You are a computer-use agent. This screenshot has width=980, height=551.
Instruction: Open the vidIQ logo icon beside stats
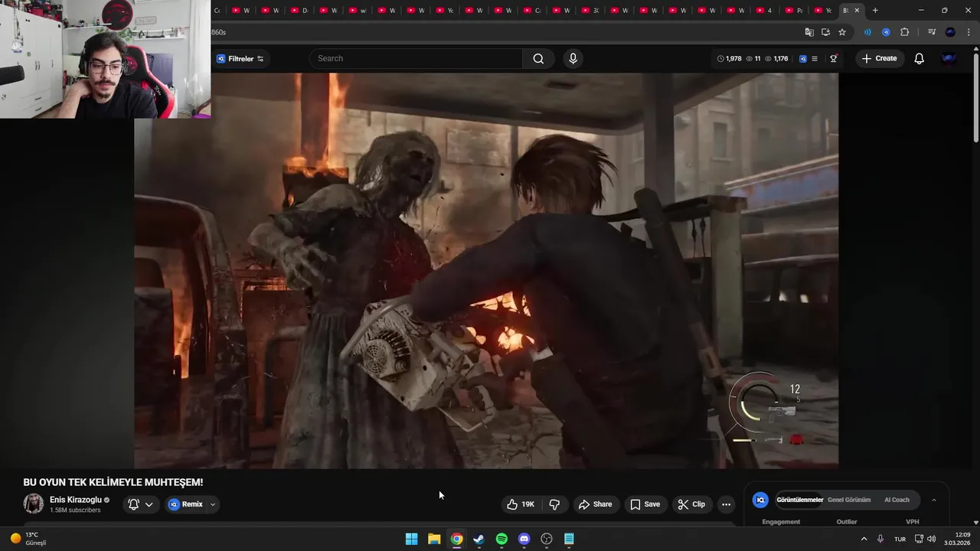tap(802, 59)
